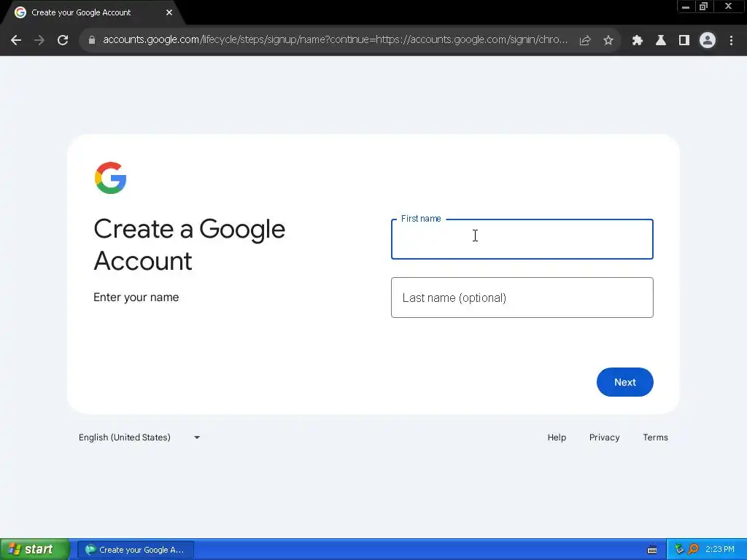The width and height of the screenshot is (747, 560).
Task: Click the Next button
Action: 624,382
